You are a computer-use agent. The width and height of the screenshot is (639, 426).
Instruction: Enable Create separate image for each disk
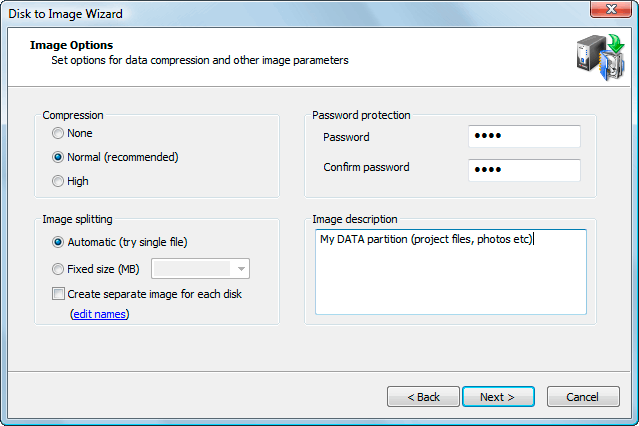58,294
